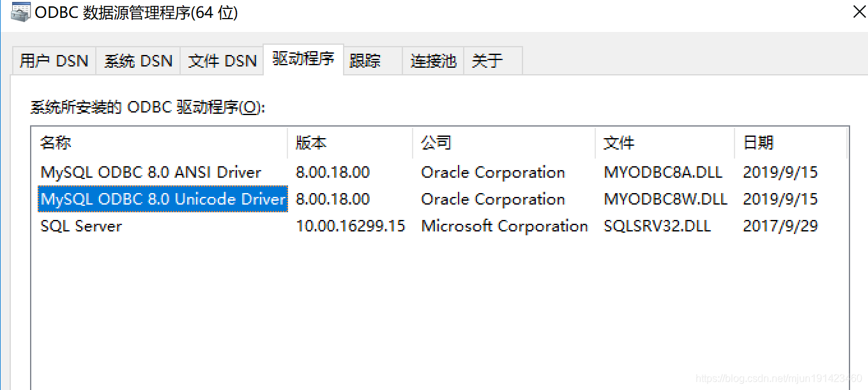Click the 公司 column header
This screenshot has width=868, height=390.
pyautogui.click(x=504, y=143)
